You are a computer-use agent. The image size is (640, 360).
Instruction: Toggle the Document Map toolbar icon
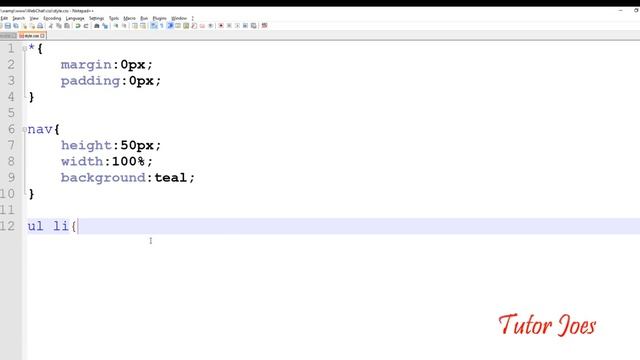pyautogui.click(x=186, y=26)
